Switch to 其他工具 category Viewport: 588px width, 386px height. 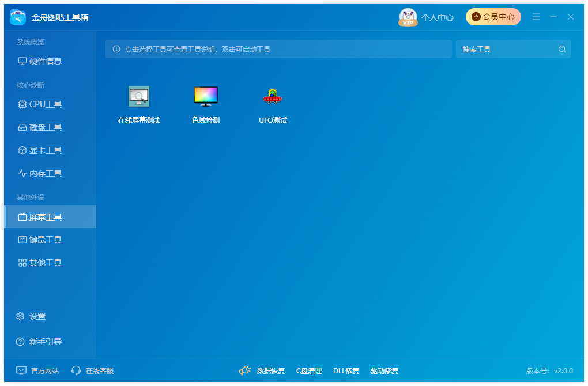pyautogui.click(x=50, y=263)
